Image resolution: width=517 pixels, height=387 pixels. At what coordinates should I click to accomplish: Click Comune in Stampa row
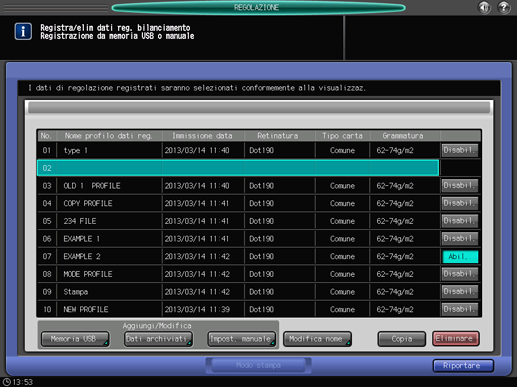click(342, 292)
